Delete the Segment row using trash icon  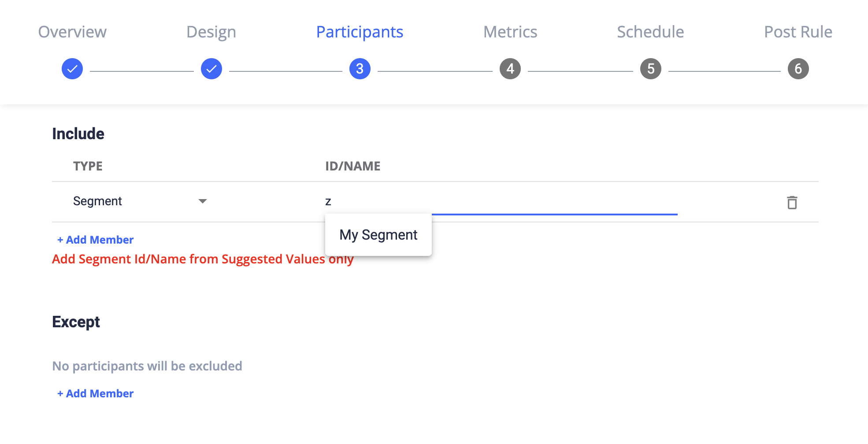792,203
